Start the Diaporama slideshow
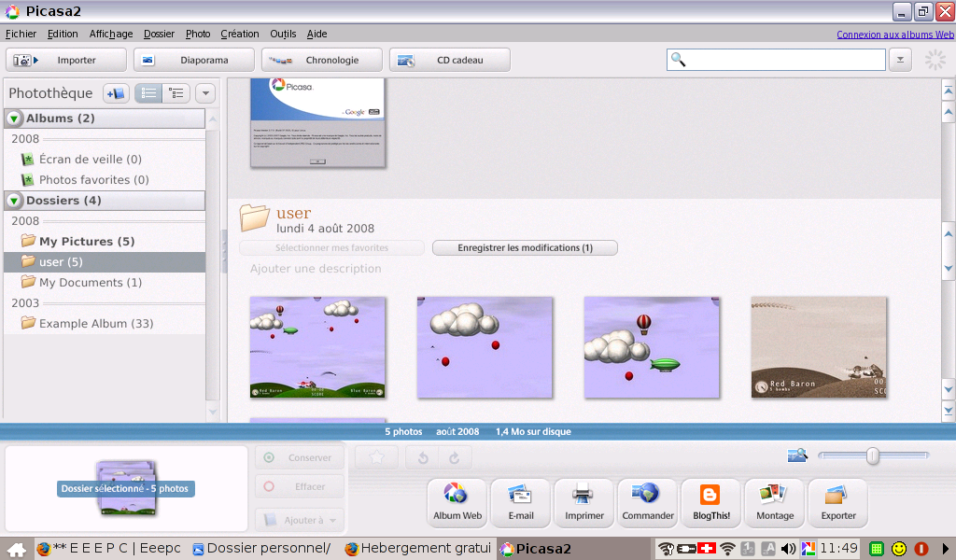This screenshot has width=956, height=560. [x=194, y=60]
